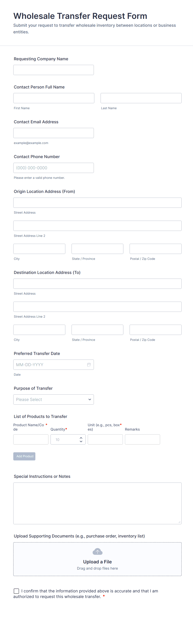Viewport: 193px width, 644px height.
Task: Click the calendar icon in date field
Action: (89, 364)
